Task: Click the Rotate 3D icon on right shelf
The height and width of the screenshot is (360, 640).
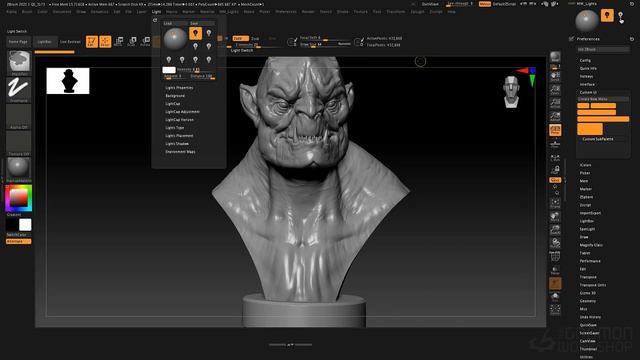Action: coord(555,243)
